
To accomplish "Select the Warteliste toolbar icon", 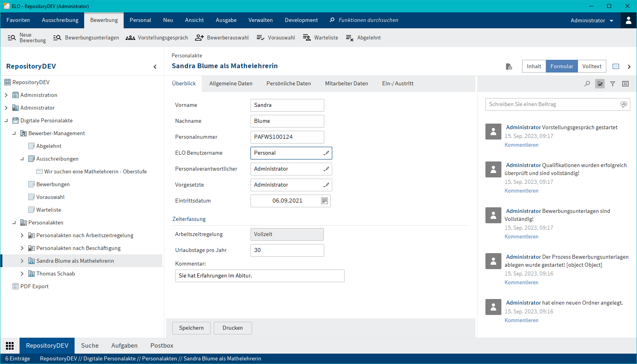I will coord(307,38).
